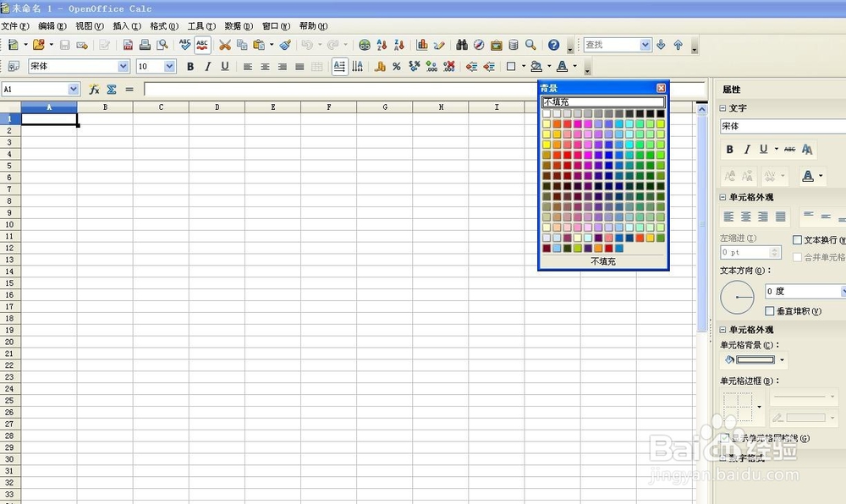Toggle the 显示单元格网格线 checkbox
The width and height of the screenshot is (846, 504).
click(x=726, y=438)
